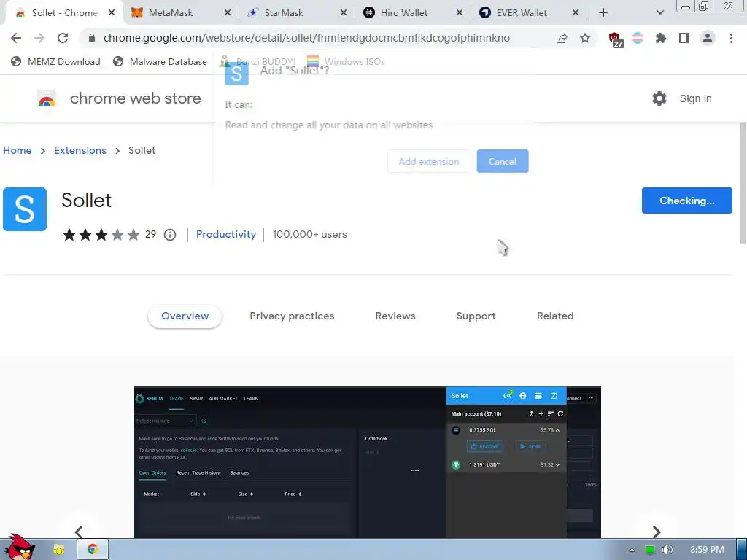Show previous screenshot with left arrow
747x560 pixels.
click(79, 532)
